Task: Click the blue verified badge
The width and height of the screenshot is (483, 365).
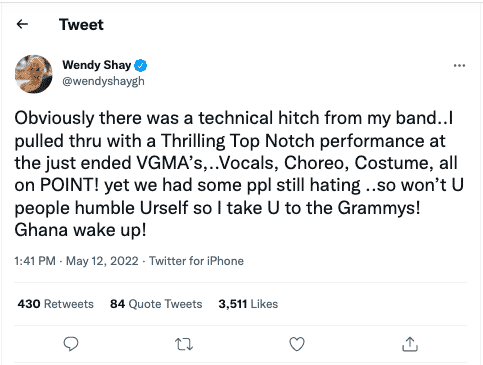Action: pyautogui.click(x=141, y=65)
